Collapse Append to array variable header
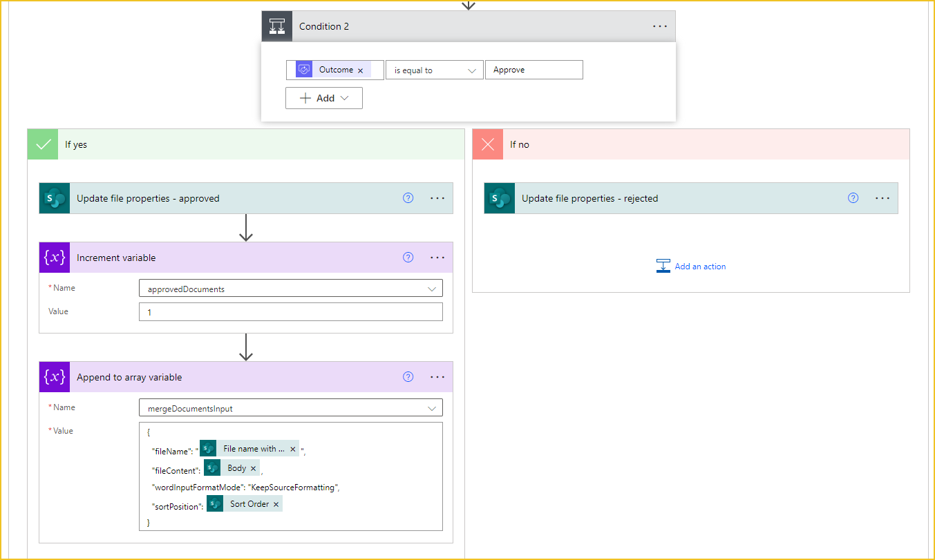 [x=246, y=377]
